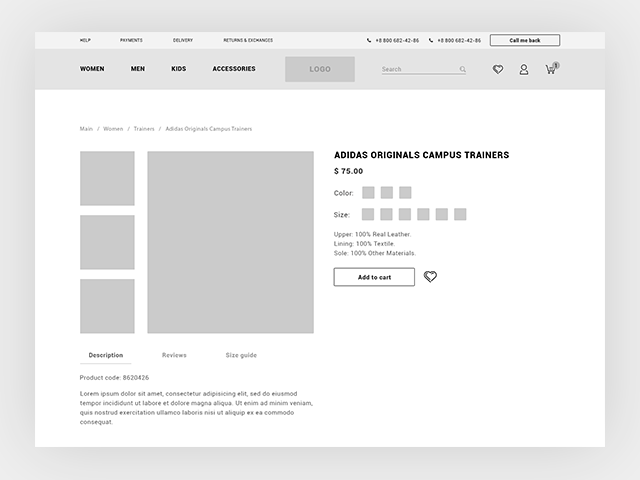The width and height of the screenshot is (640, 480).
Task: Open the wishlist heart icon in header
Action: (x=498, y=69)
